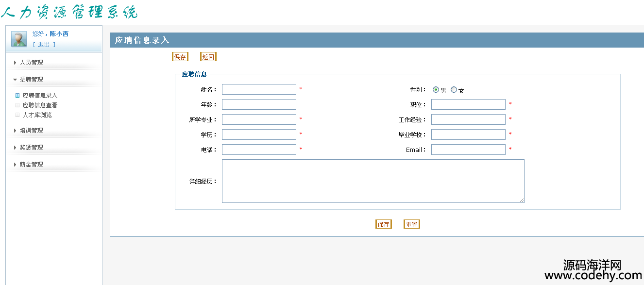Screen dimensions: 644x285
Task: Expand the 培训管理 menu section
Action: tap(31, 131)
